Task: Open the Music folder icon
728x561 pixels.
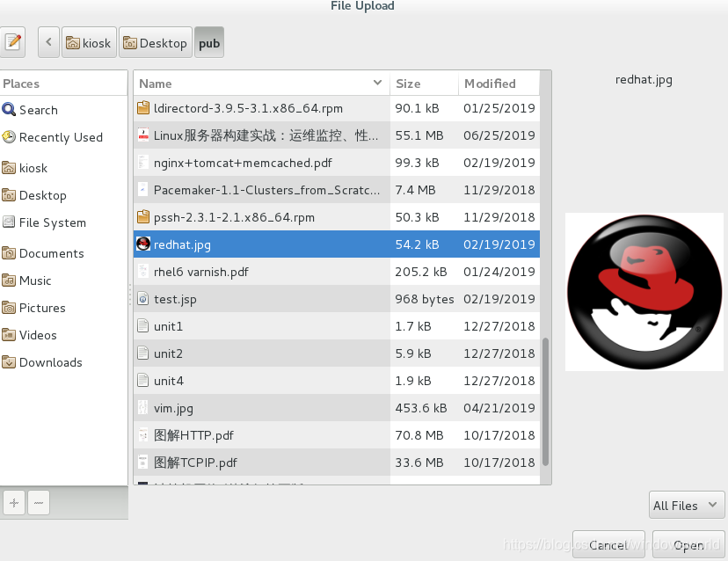Action: click(x=9, y=280)
